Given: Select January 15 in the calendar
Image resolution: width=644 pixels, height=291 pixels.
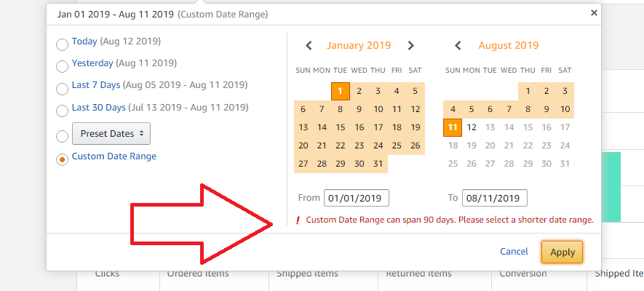Looking at the screenshot, I should click(x=340, y=127).
